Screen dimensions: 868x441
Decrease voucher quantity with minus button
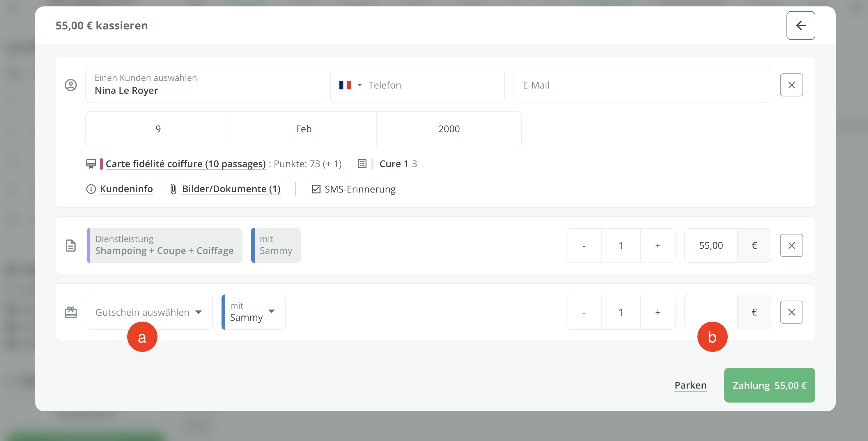click(584, 312)
